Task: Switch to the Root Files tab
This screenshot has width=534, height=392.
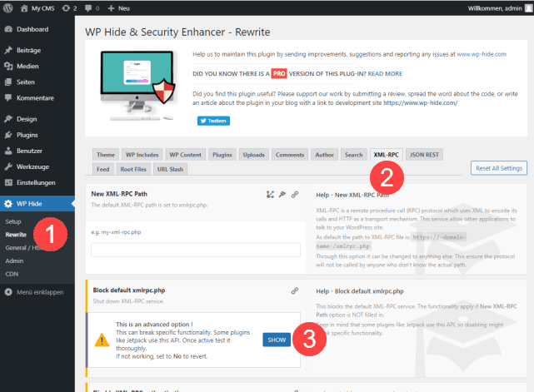Action: (x=133, y=169)
